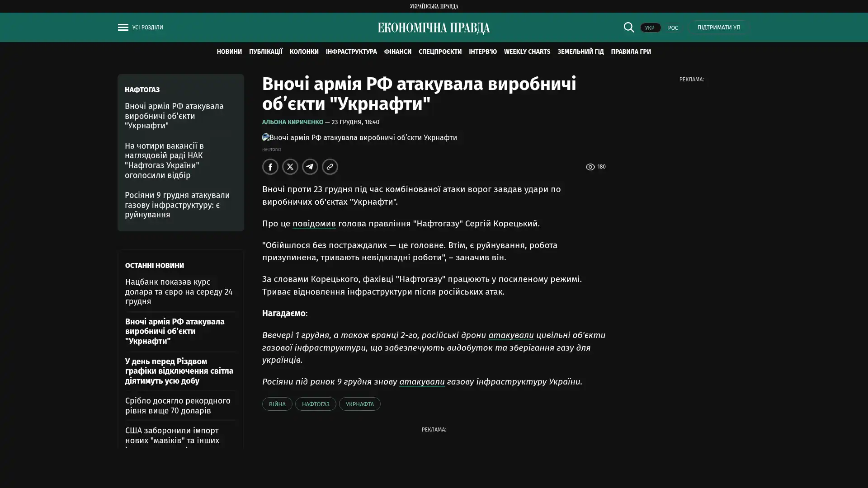Switch language to УКР
This screenshot has height=488, width=868.
click(x=650, y=28)
